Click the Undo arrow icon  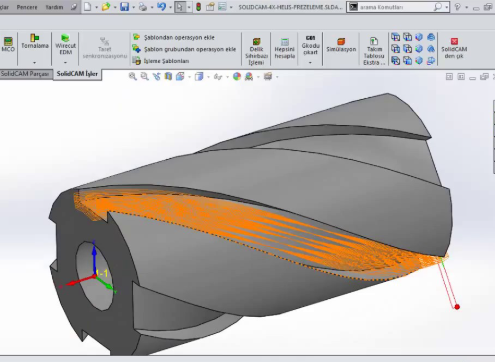tap(161, 7)
